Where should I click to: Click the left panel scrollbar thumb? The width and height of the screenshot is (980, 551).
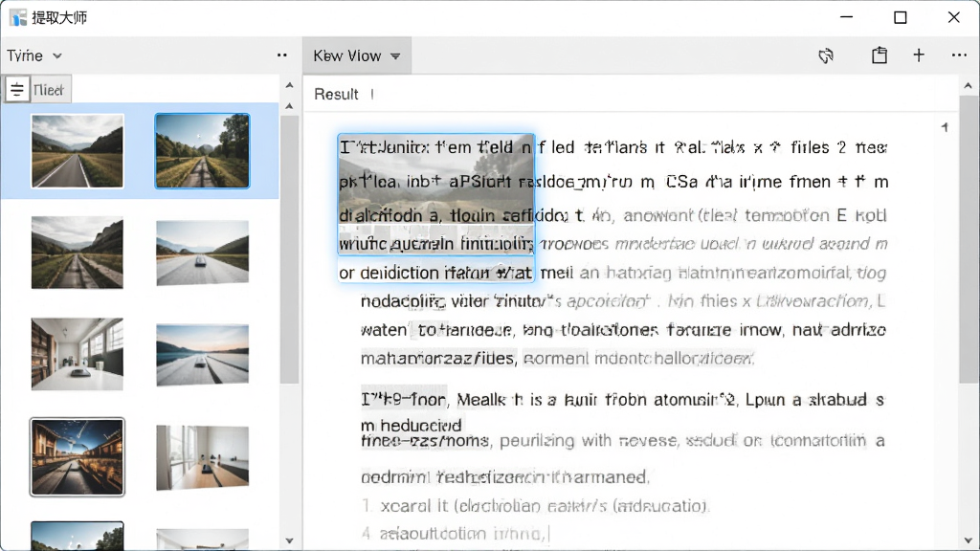[x=289, y=249]
